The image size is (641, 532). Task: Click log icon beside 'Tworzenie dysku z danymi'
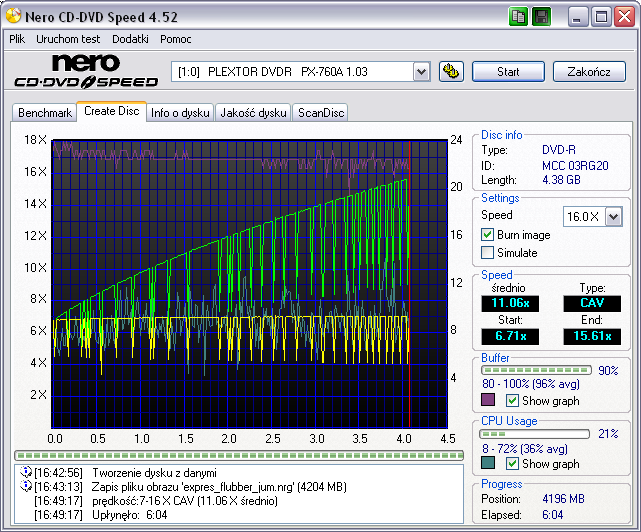pos(25,472)
